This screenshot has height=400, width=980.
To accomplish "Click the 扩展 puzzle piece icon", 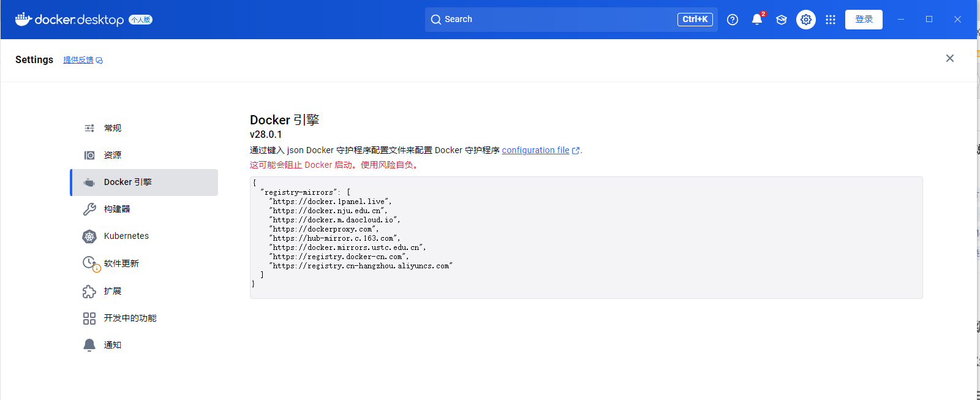I will [89, 292].
